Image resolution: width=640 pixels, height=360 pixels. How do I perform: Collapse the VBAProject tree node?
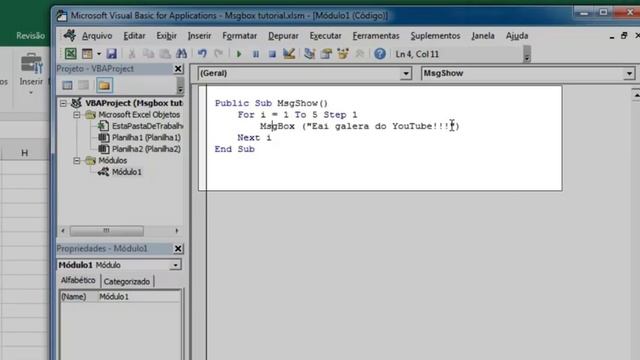pos(63,103)
